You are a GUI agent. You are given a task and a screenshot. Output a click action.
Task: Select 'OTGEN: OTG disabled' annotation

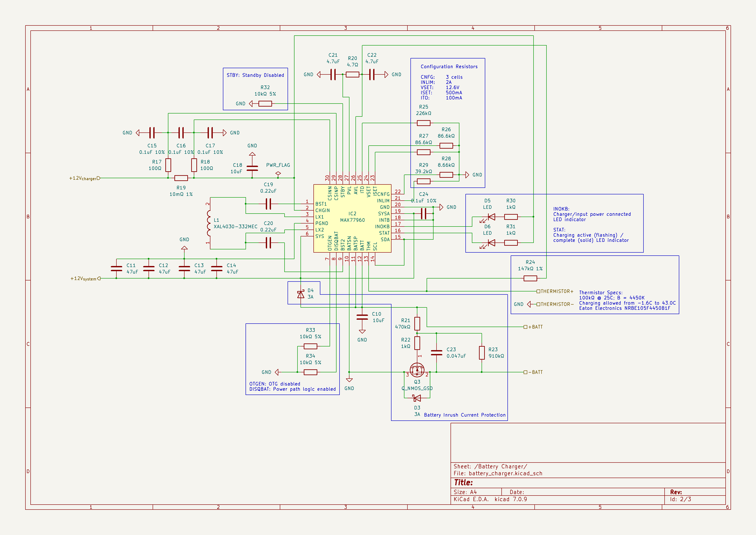coord(275,384)
